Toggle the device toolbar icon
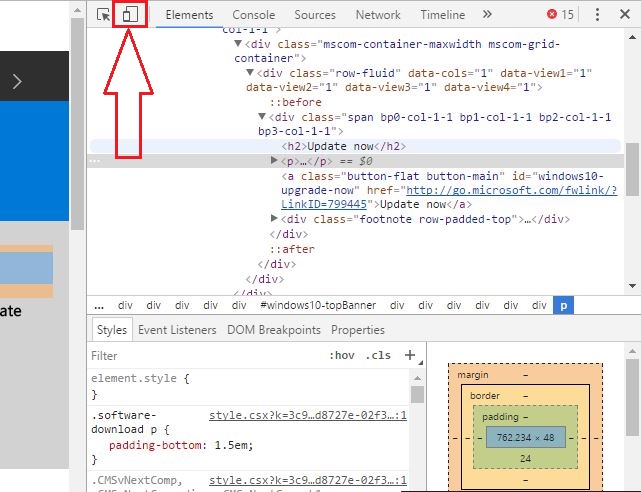641x492 pixels. (130, 15)
